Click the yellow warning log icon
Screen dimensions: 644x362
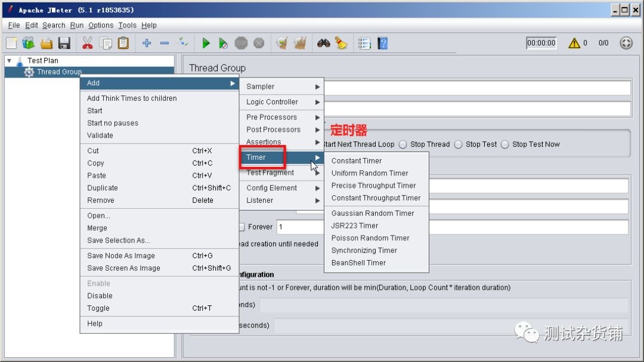574,43
